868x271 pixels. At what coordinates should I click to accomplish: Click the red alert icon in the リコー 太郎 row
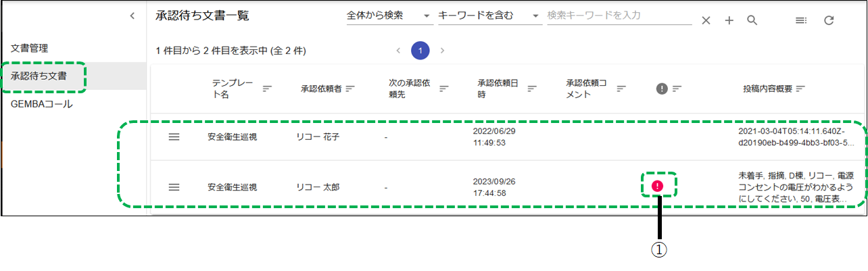click(x=658, y=186)
